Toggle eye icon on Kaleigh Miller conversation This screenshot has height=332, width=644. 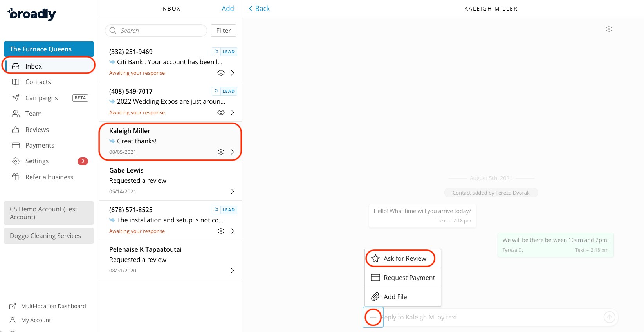coord(221,152)
